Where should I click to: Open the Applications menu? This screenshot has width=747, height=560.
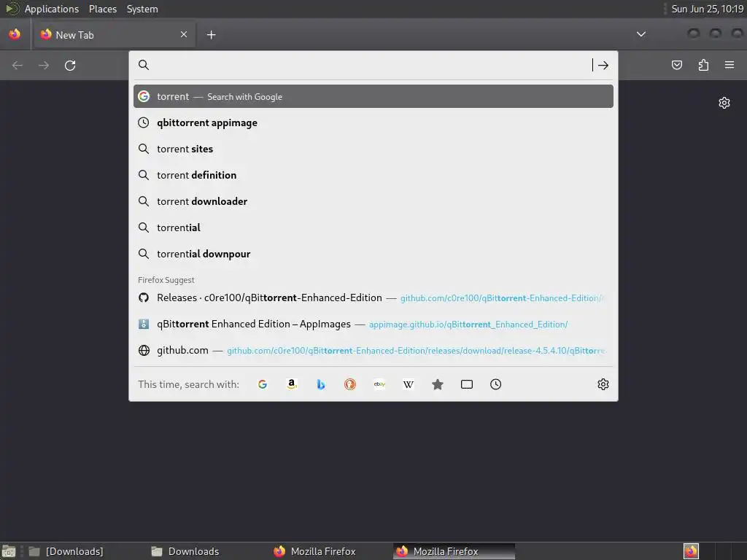pyautogui.click(x=52, y=9)
